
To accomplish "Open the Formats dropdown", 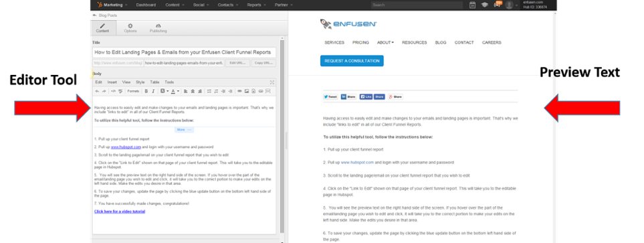I will click(133, 91).
